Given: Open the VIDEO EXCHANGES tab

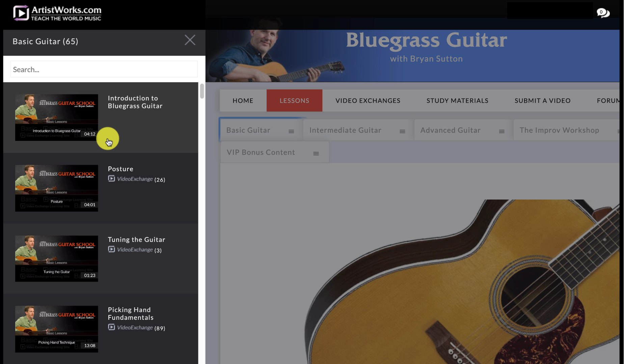Looking at the screenshot, I should tap(368, 100).
